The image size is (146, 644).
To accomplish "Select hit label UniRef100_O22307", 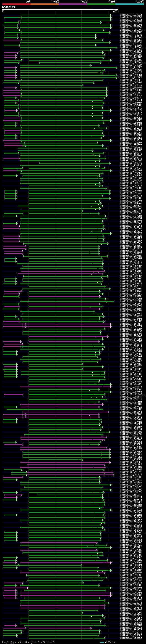I will (x=131, y=143).
